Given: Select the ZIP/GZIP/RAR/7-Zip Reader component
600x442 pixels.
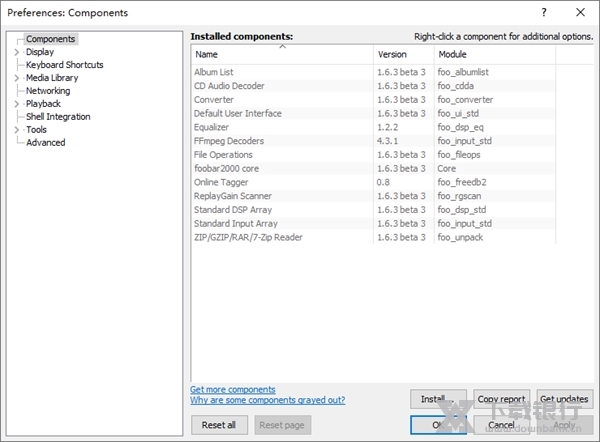Looking at the screenshot, I should tap(373, 237).
